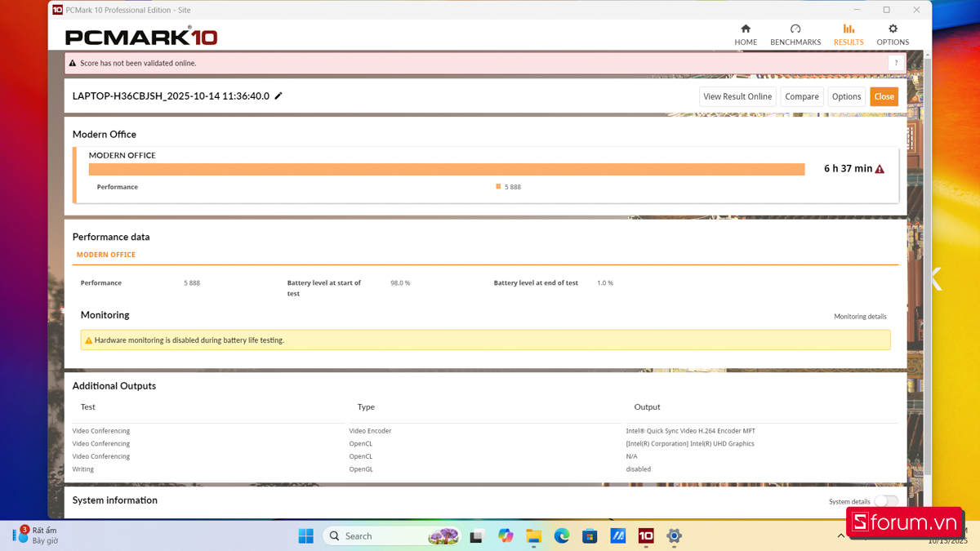Viewport: 980px width, 551px height.
Task: Open the Copilot taskbar icon
Action: [x=506, y=535]
